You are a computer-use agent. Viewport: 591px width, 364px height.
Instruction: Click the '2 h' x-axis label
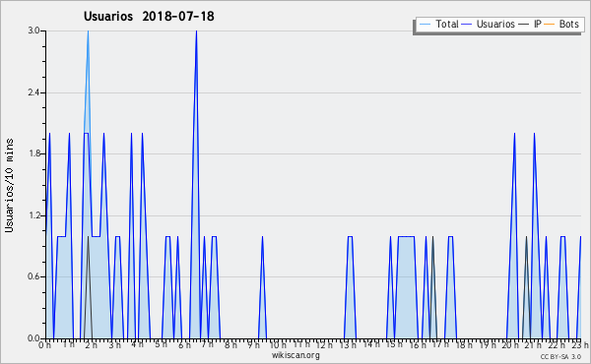coord(91,344)
